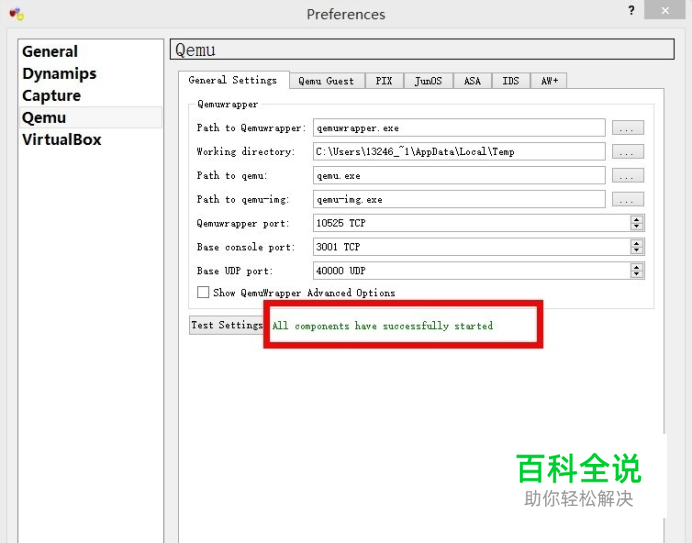Close the Preferences dialog
This screenshot has height=543, width=692.
pos(665,10)
